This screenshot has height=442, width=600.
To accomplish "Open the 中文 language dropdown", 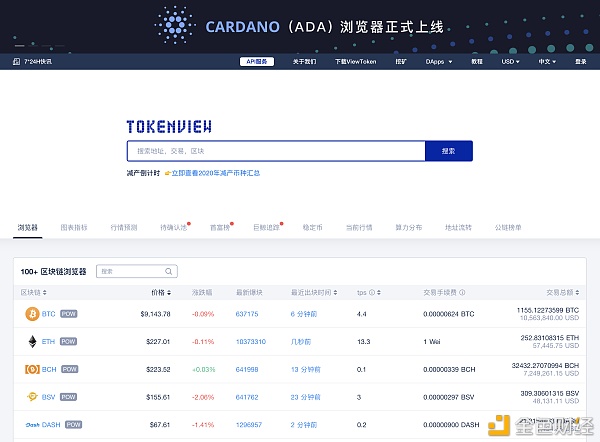I will click(x=547, y=62).
